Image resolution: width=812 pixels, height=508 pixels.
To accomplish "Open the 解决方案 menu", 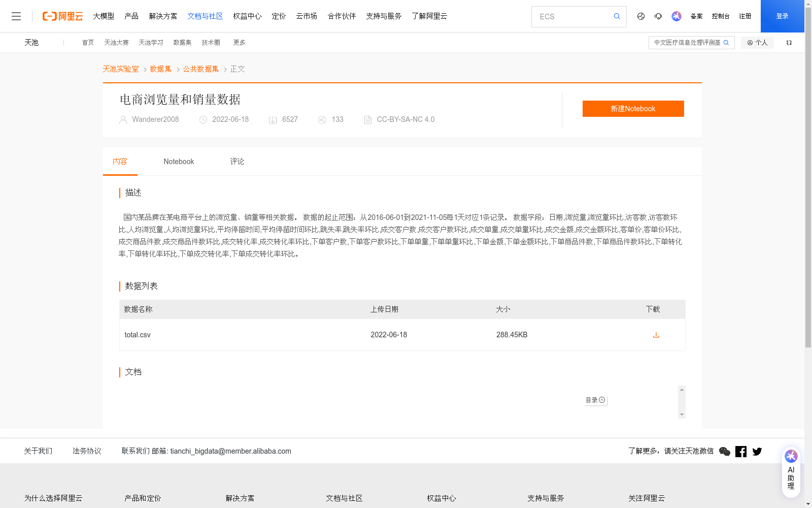I will pos(163,16).
